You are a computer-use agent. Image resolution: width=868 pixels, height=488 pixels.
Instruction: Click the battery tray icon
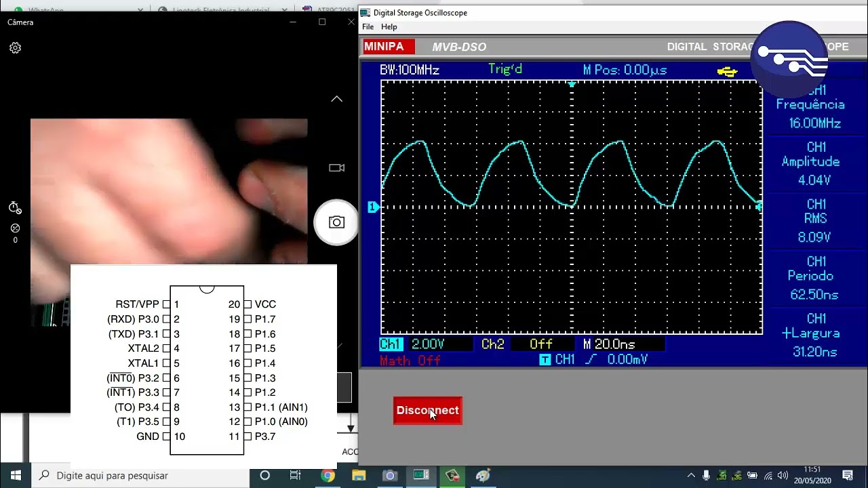pos(752,476)
